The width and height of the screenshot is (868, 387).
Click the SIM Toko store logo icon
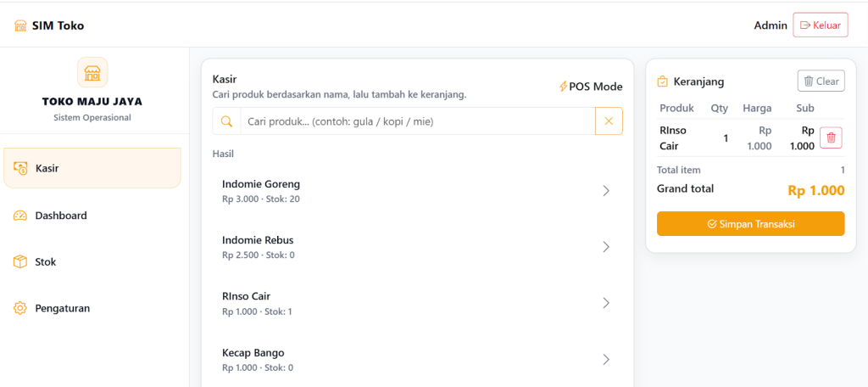pos(20,25)
